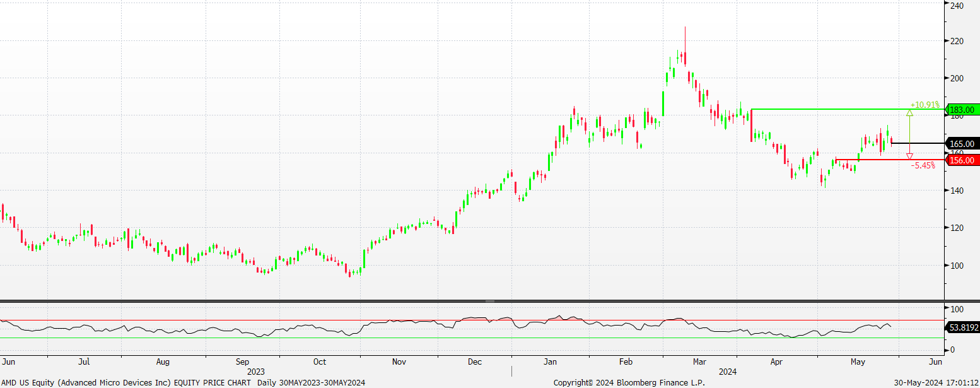
Task: Click the Dec month label
Action: (474, 362)
